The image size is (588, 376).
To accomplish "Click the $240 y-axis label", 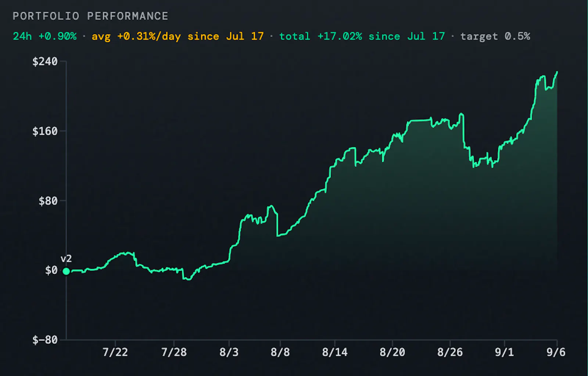I will coord(45,61).
